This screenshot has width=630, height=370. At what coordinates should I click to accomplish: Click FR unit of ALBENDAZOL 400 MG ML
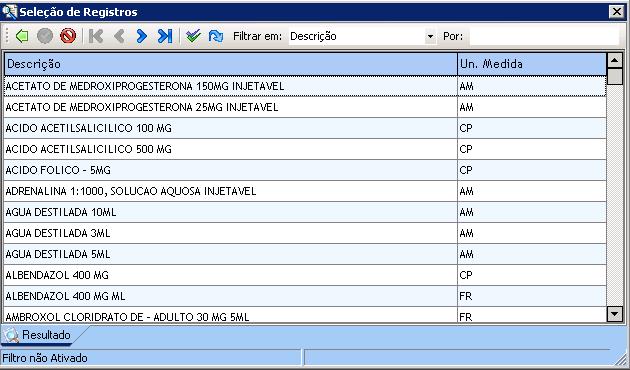point(466,296)
